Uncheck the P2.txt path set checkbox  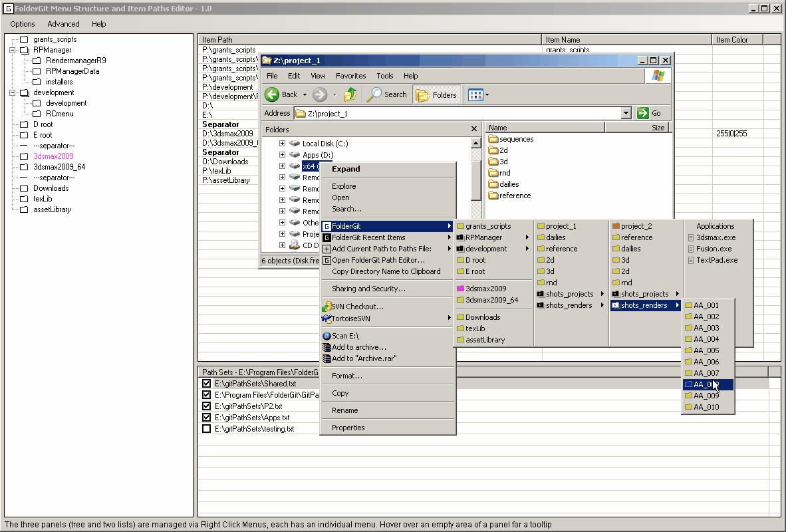click(207, 406)
